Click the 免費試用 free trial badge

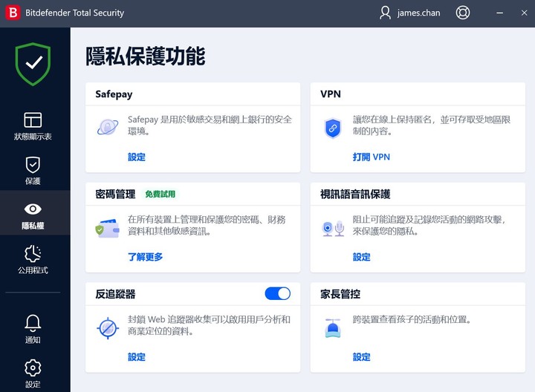[x=160, y=195]
